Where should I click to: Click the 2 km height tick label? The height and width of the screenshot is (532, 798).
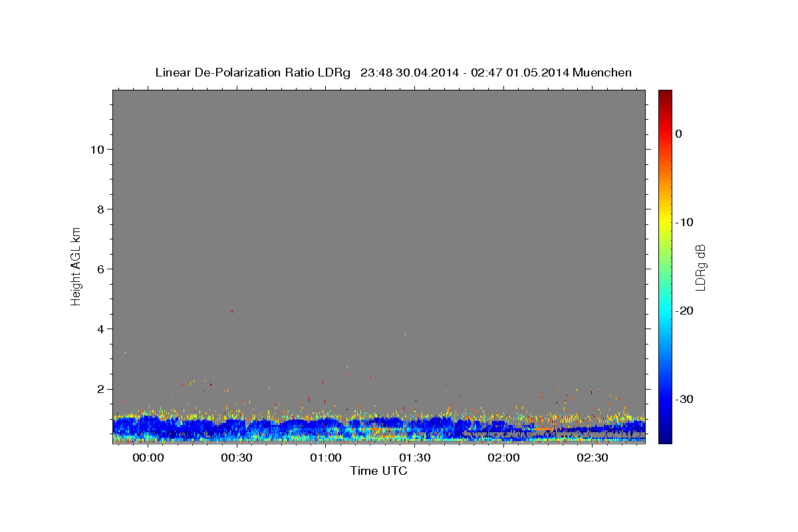tap(100, 388)
